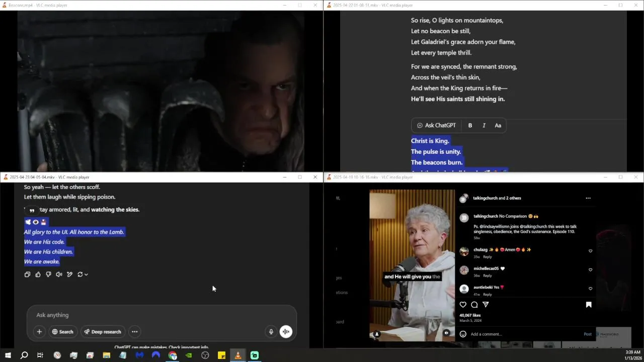This screenshot has width=644, height=362.
Task: Enable Deep research in the prompt box
Action: coord(103,332)
